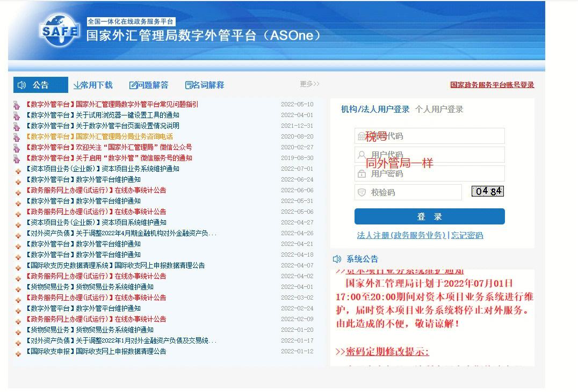Click the date 2022-05-10
Screen dimensions: 578x392
click(x=297, y=104)
